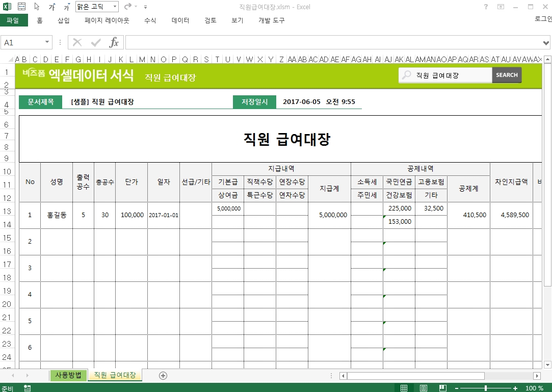This screenshot has width=552, height=392.
Task: Click vertical scrollbar up arrow
Action: 547,60
